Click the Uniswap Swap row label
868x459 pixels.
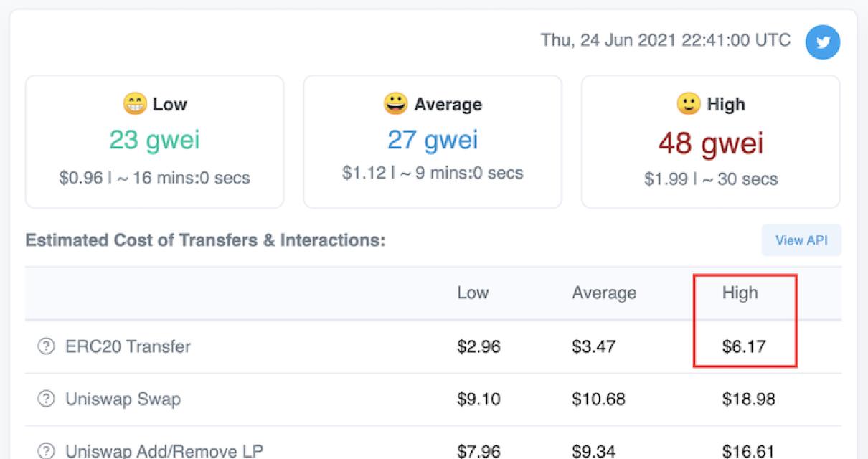click(x=123, y=399)
